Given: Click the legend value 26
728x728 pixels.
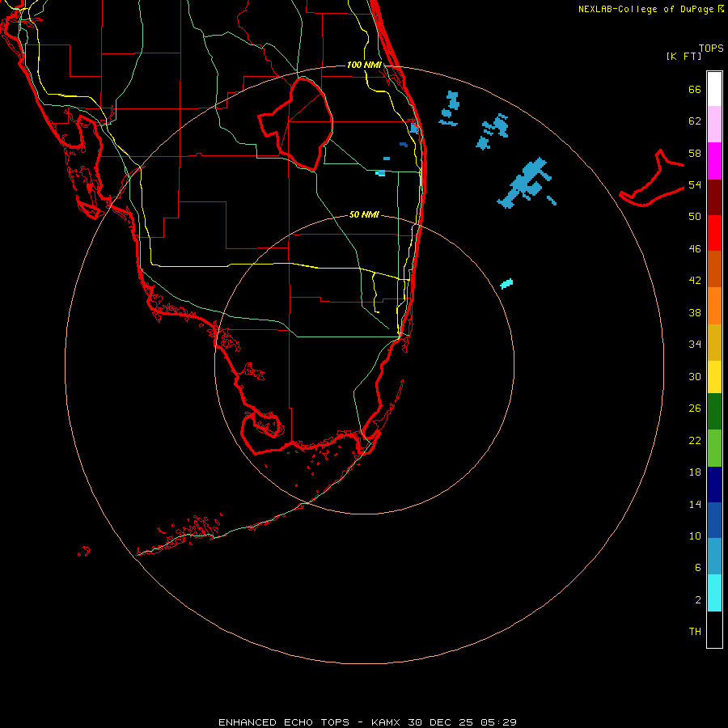Looking at the screenshot, I should pyautogui.click(x=695, y=408).
